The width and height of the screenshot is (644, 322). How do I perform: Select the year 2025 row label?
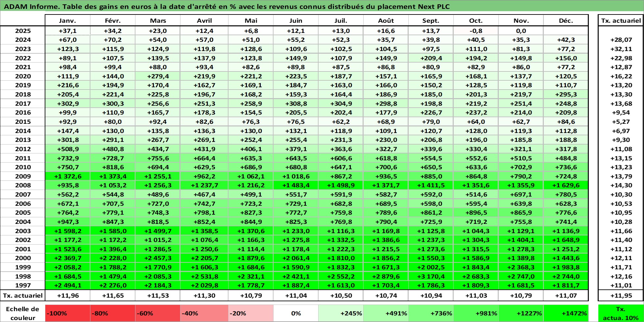coord(23,31)
